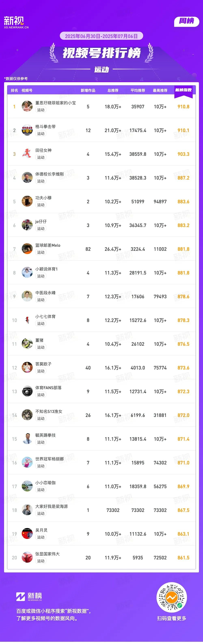The height and width of the screenshot is (644, 203).
Task: Click the date range 2025年06月30日-2025年07月06日
Action: coord(101,36)
